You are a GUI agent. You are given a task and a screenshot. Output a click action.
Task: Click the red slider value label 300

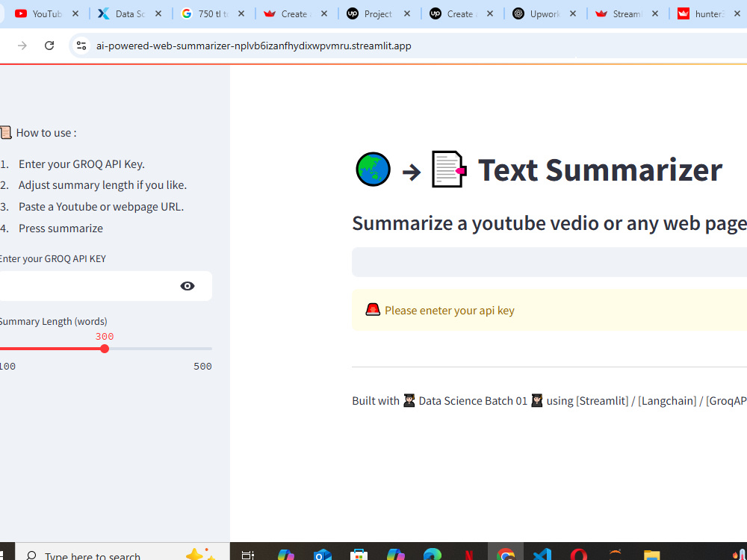click(x=105, y=337)
